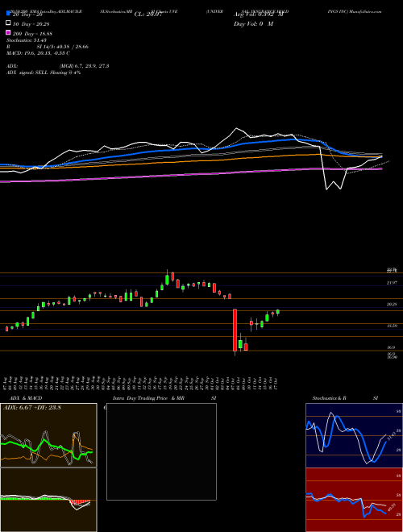The width and height of the screenshot is (403, 532).
Task: Click the 'Avg Vol: 0.392 M' label
Action: [x=259, y=15]
